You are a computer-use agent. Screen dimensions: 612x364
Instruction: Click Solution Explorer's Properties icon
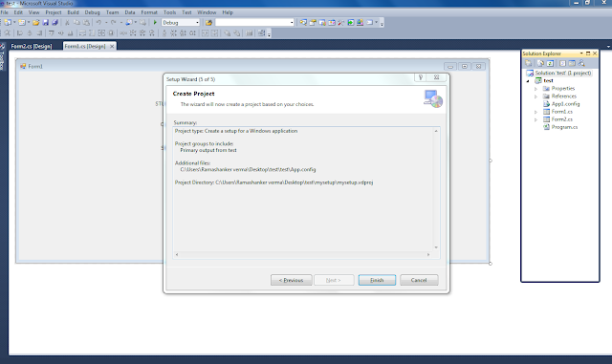point(528,63)
